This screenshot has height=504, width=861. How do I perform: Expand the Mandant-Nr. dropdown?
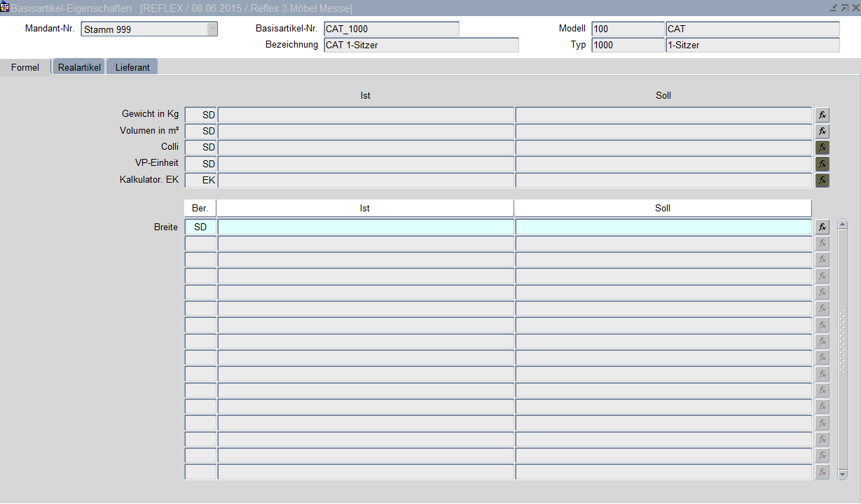pos(212,29)
